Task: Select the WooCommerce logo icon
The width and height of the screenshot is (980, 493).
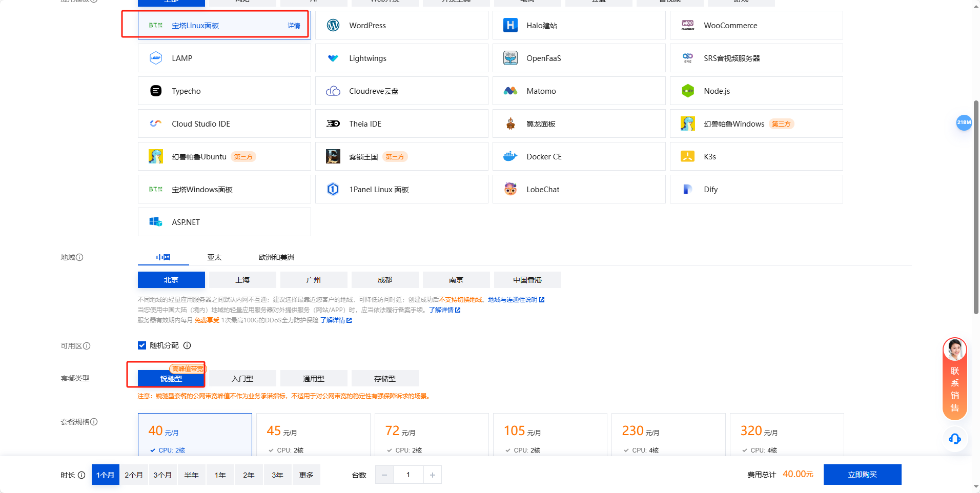Action: click(x=688, y=25)
